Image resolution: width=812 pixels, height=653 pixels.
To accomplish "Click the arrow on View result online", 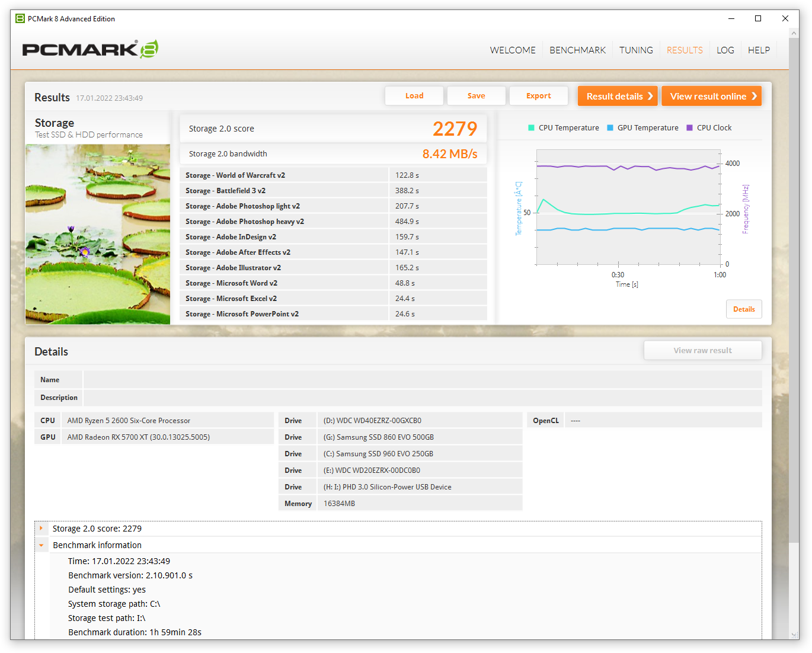I will tap(754, 96).
